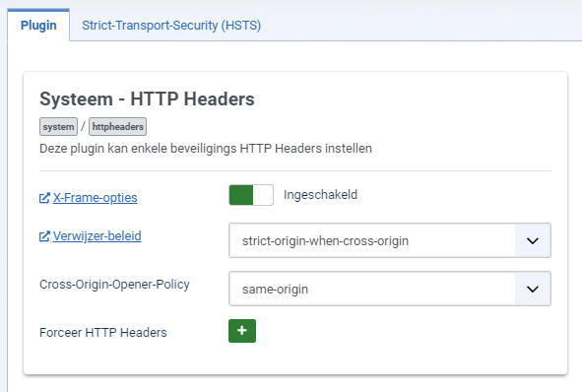The width and height of the screenshot is (582, 392).
Task: Switch to the Plugin tab
Action: click(x=38, y=26)
